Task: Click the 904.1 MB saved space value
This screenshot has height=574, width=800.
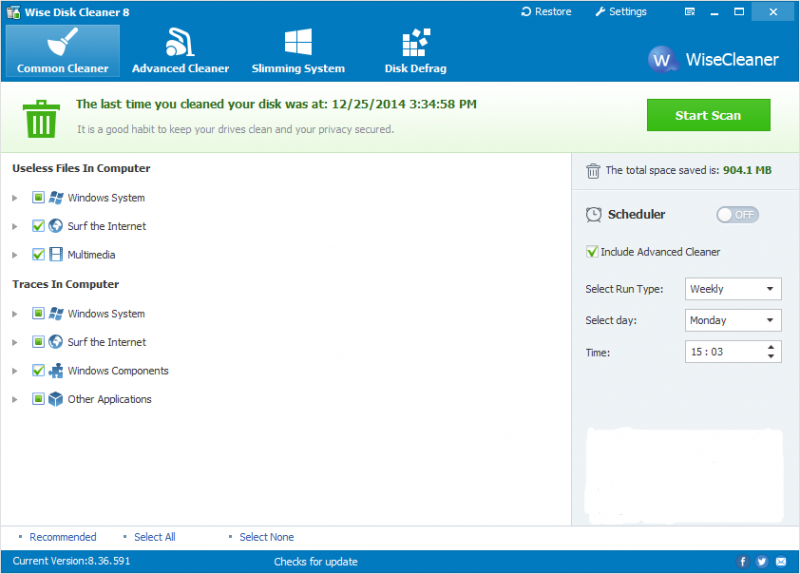Action: (747, 170)
